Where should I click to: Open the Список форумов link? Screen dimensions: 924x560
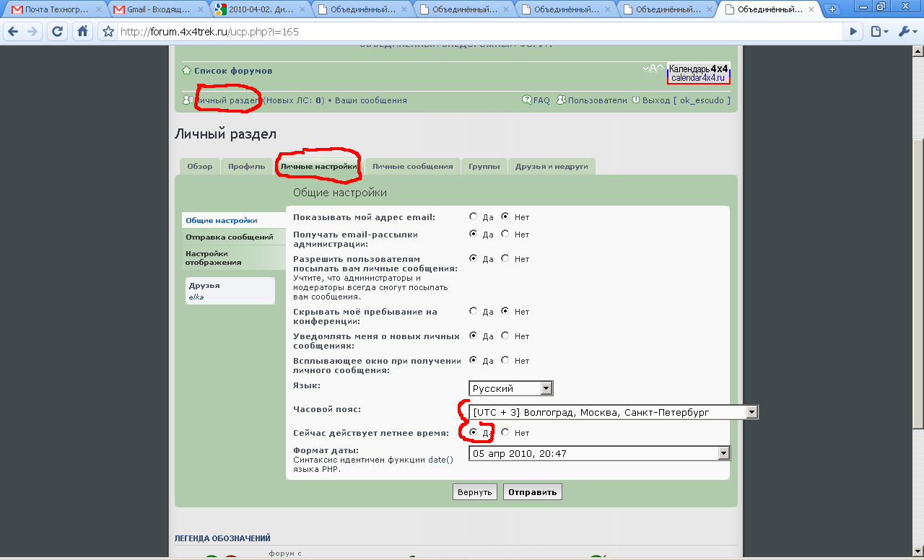pos(232,71)
